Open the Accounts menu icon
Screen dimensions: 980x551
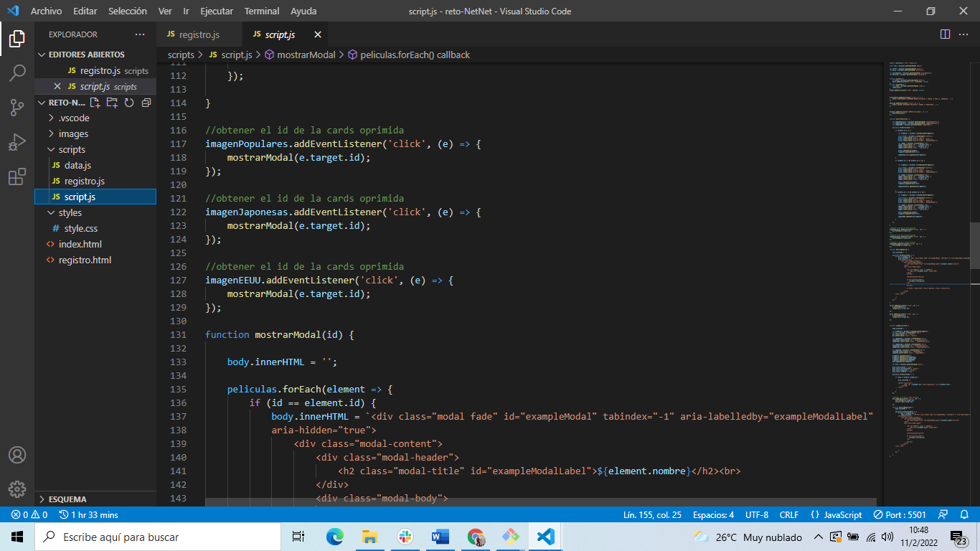17,455
